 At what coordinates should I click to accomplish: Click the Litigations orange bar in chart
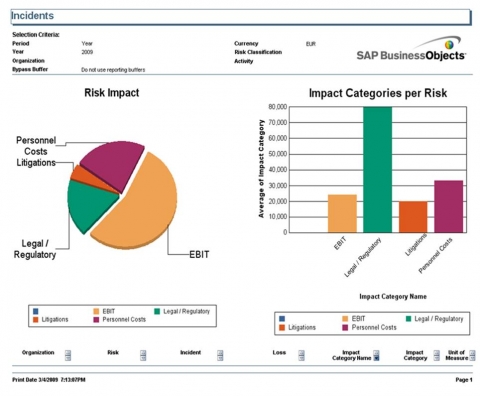413,217
